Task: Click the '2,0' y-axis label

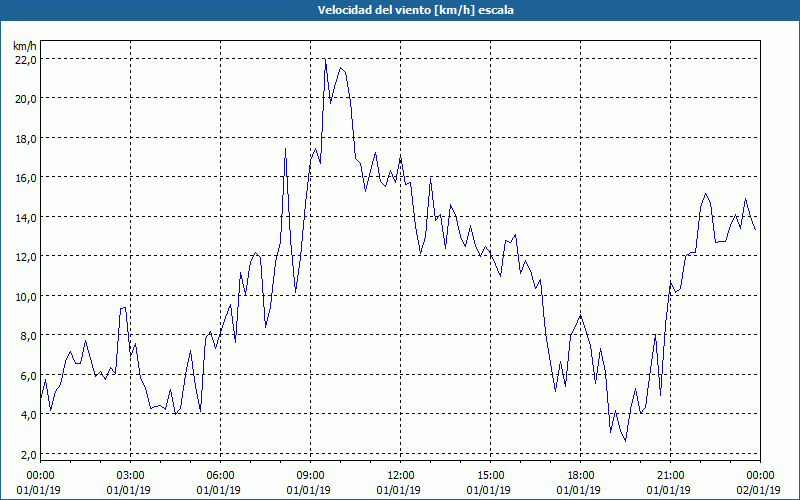Action: point(28,454)
